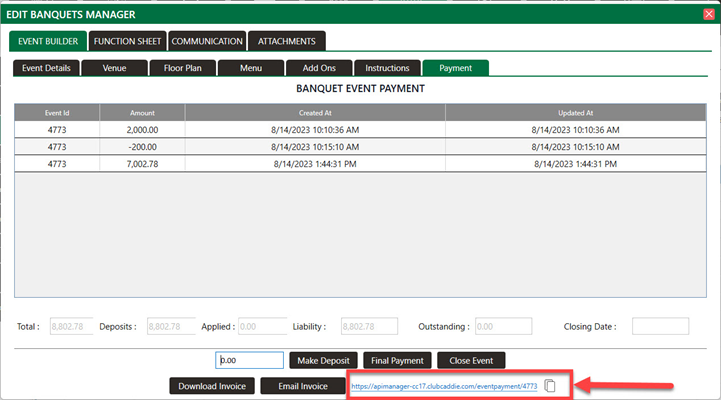
Task: Select the Add Ons sub-tab
Action: click(319, 68)
